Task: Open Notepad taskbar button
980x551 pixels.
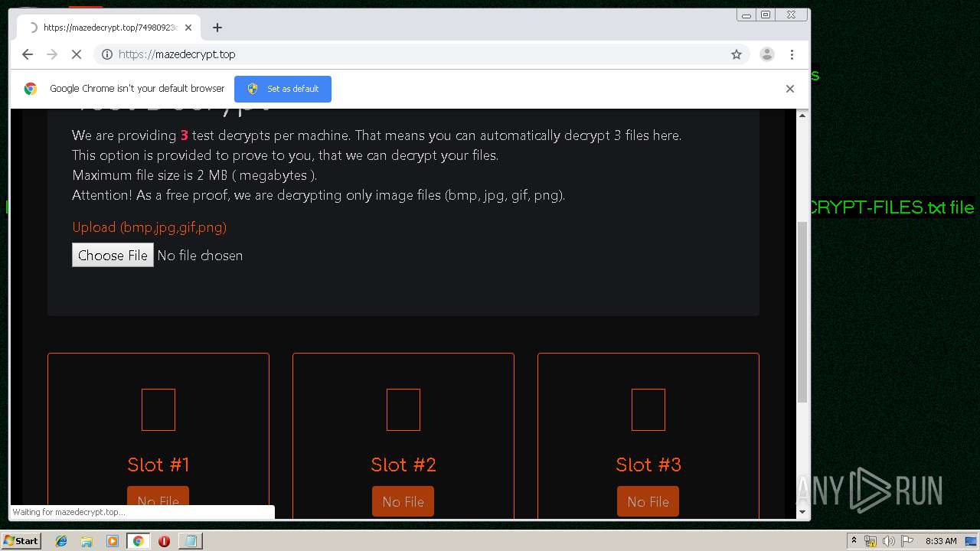Action: pyautogui.click(x=190, y=541)
